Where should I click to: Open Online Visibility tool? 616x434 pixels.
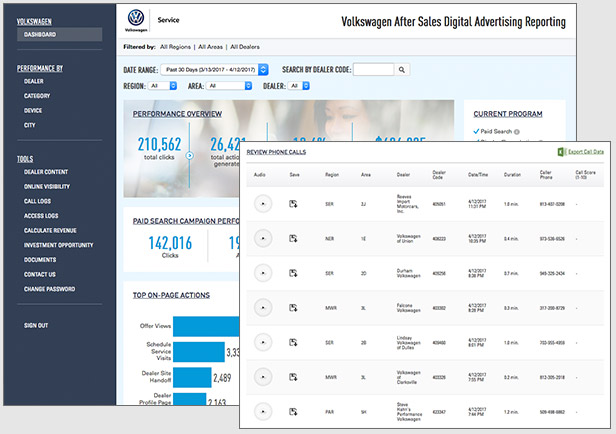pos(47,187)
